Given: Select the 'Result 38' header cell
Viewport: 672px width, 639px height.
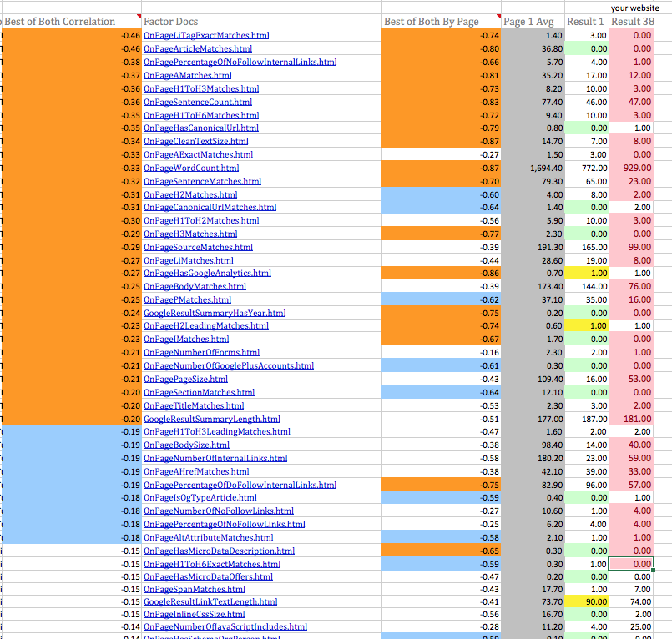Looking at the screenshot, I should 633,22.
